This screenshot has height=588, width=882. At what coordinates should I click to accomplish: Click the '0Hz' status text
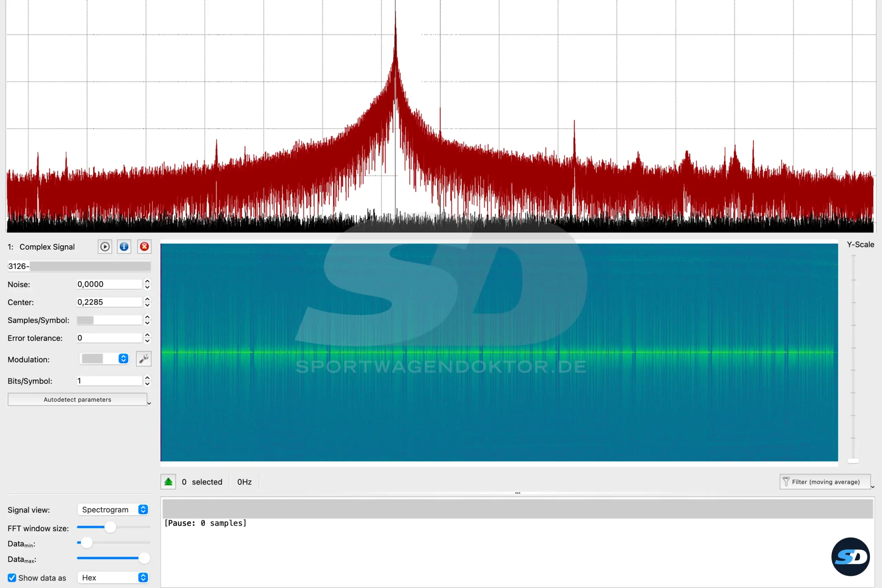tap(245, 482)
